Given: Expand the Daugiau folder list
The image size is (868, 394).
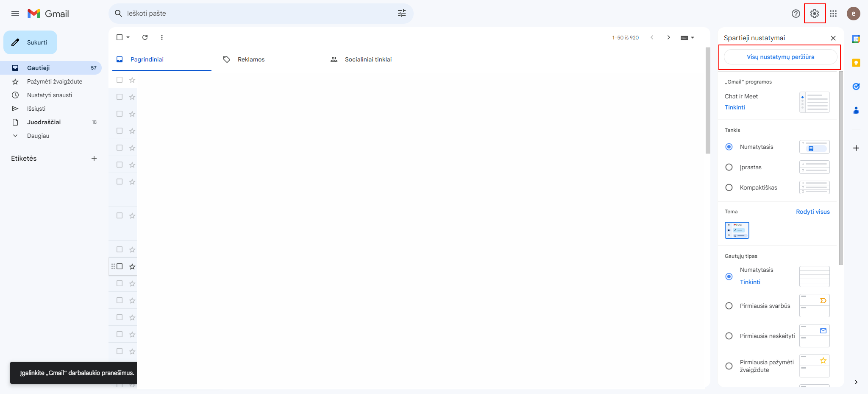Looking at the screenshot, I should click(x=51, y=136).
